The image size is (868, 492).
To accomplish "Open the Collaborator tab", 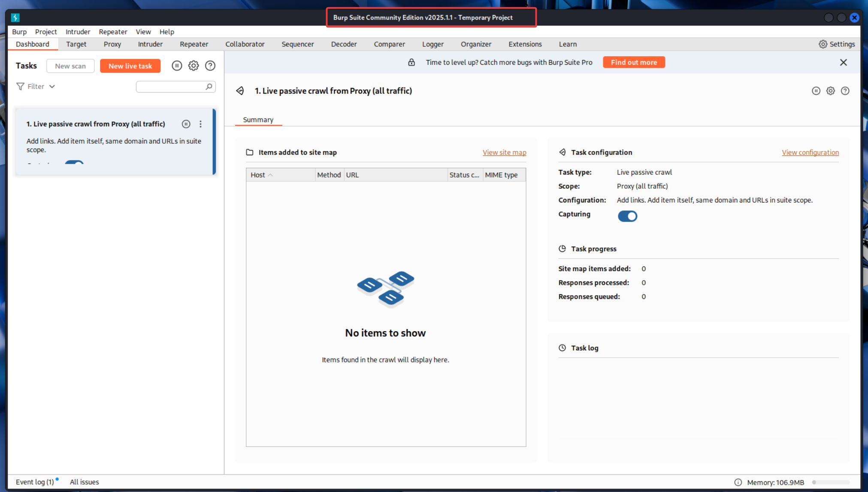I will click(x=245, y=44).
